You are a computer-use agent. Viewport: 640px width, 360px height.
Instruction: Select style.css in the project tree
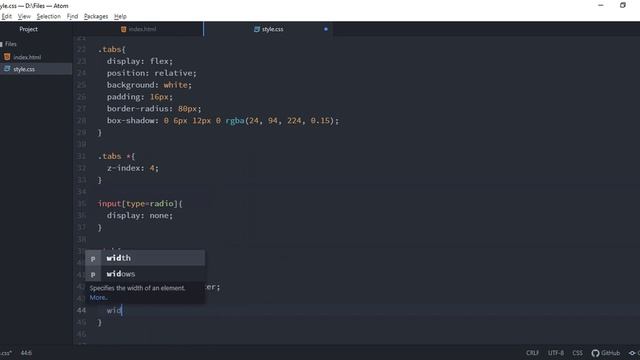(x=24, y=69)
